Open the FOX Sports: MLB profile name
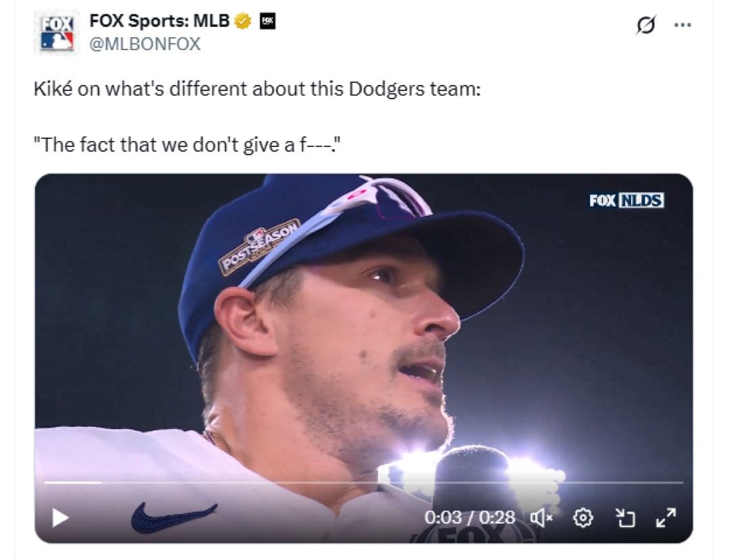Image resolution: width=729 pixels, height=560 pixels. click(x=159, y=22)
